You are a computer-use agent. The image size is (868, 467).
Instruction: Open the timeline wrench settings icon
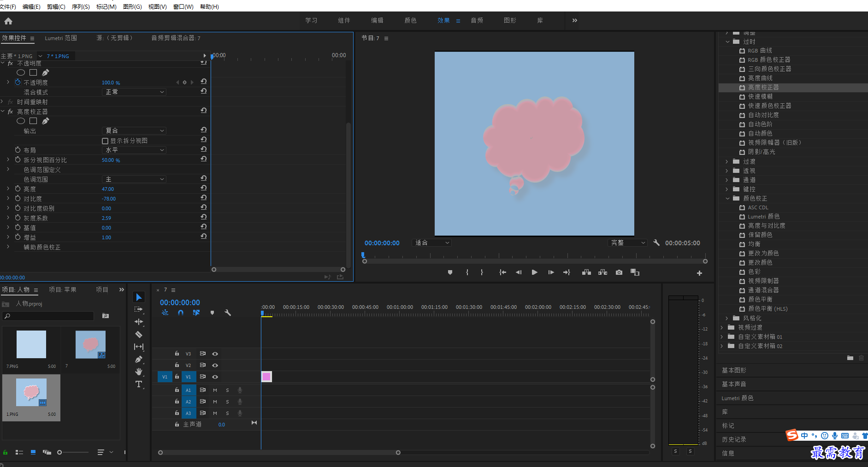(227, 313)
